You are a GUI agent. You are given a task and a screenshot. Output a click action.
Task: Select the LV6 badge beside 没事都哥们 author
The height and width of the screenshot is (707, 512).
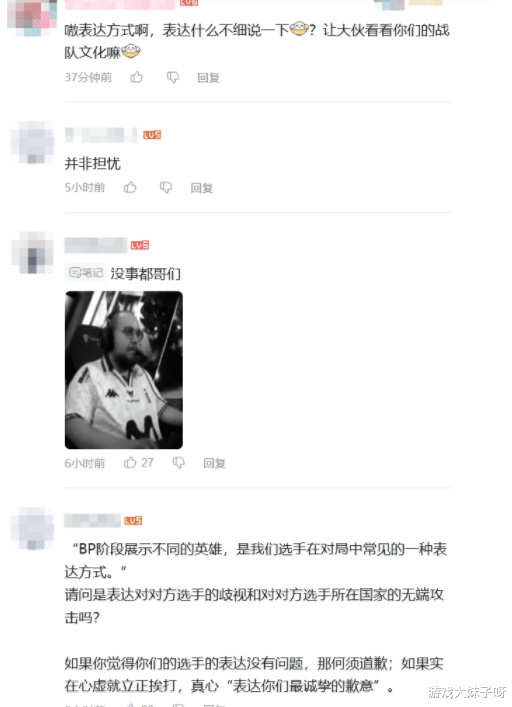pyautogui.click(x=140, y=245)
